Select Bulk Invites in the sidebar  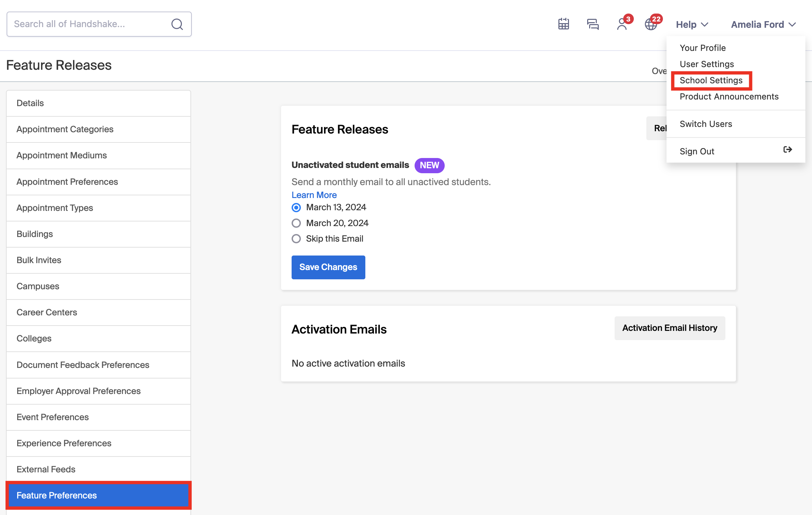tap(99, 260)
